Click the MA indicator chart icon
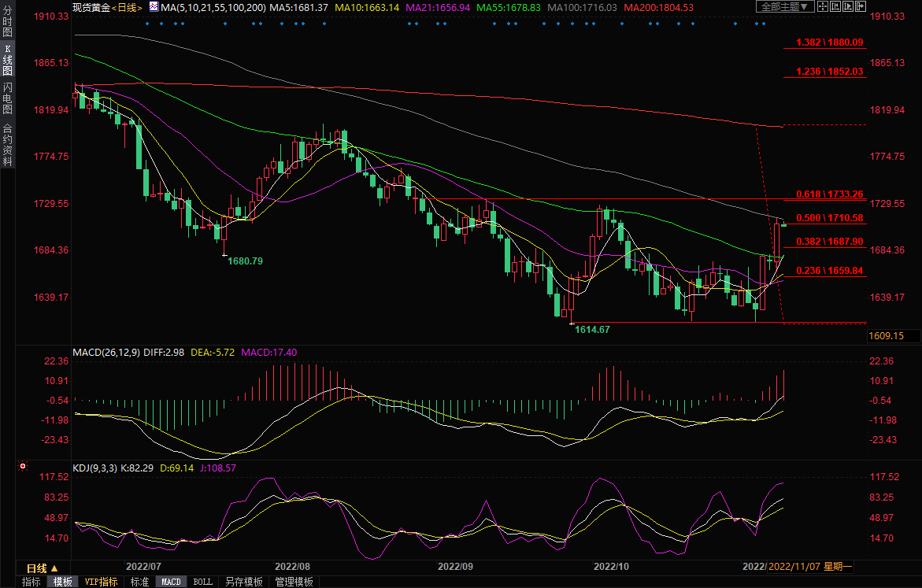 pyautogui.click(x=154, y=7)
